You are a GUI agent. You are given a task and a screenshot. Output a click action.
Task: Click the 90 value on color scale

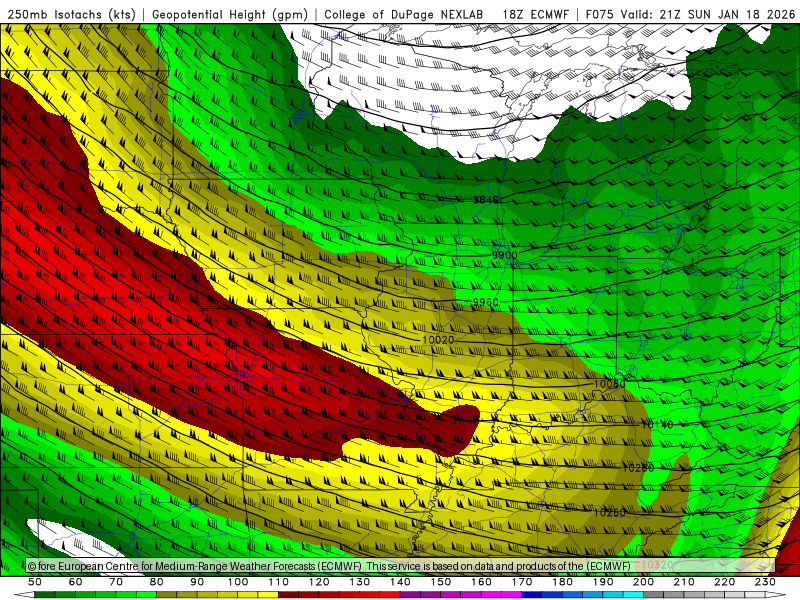tap(197, 582)
